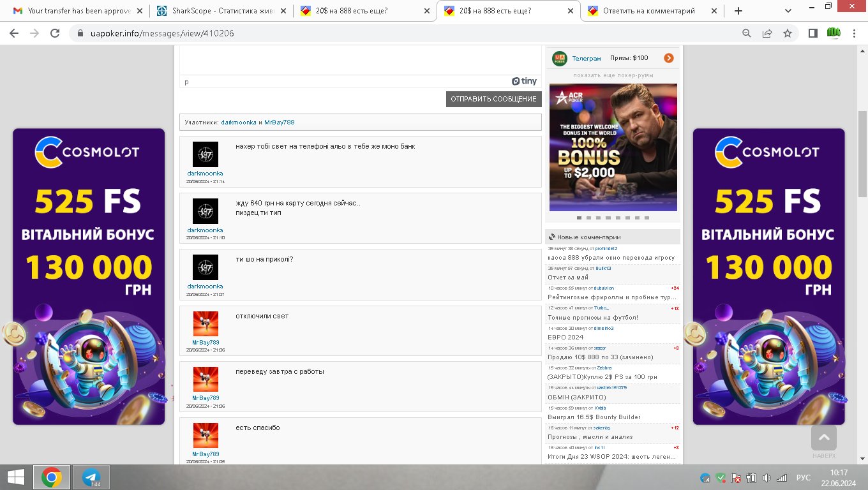This screenshot has height=490, width=868.
Task: Open a new browser tab
Action: pos(738,11)
